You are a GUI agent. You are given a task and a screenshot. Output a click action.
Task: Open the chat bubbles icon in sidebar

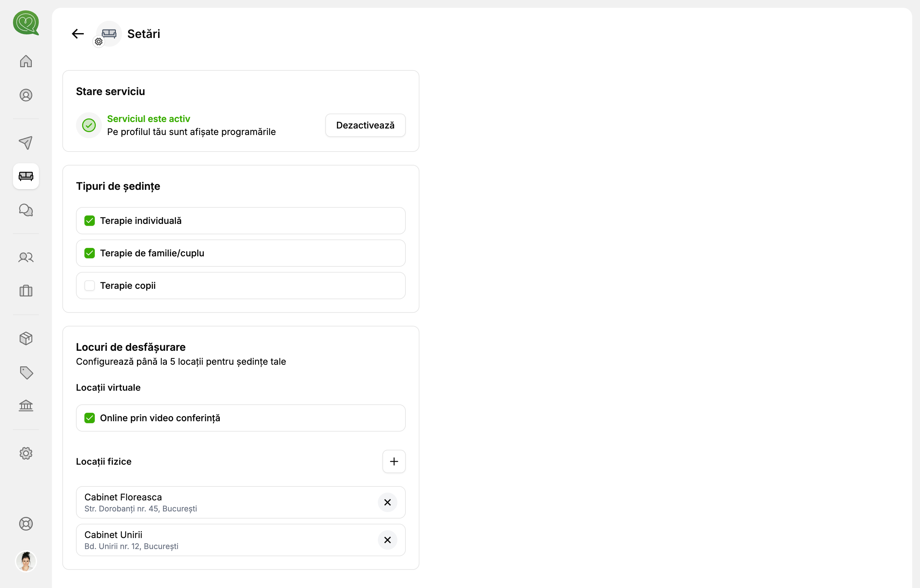pos(26,210)
